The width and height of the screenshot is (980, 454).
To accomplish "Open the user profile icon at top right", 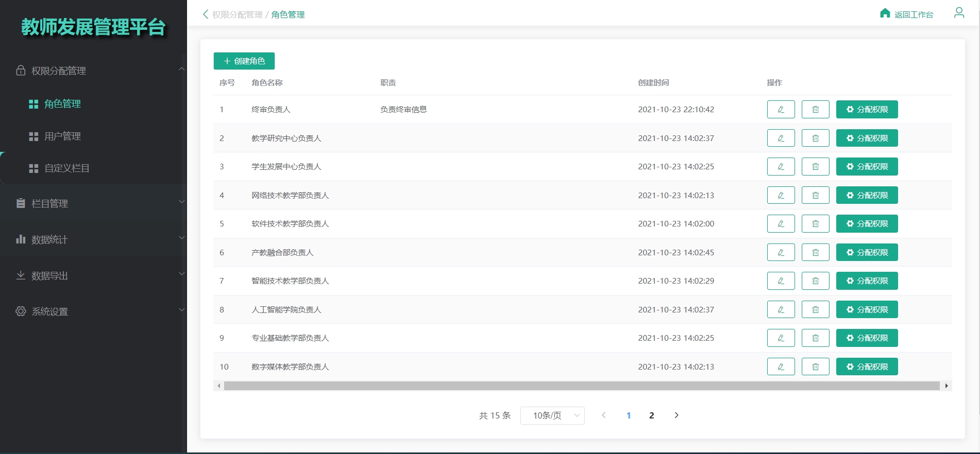I will click(959, 13).
